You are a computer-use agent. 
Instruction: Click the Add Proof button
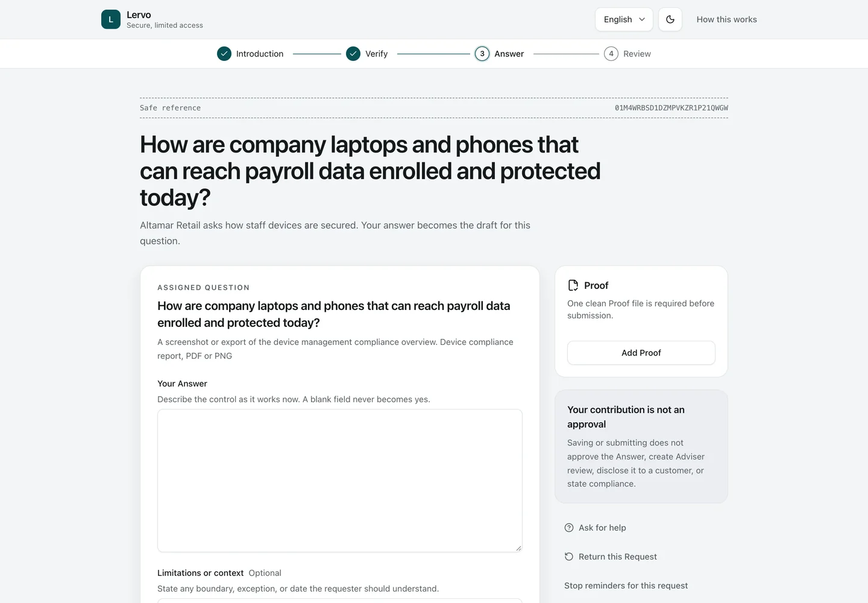[x=641, y=353]
